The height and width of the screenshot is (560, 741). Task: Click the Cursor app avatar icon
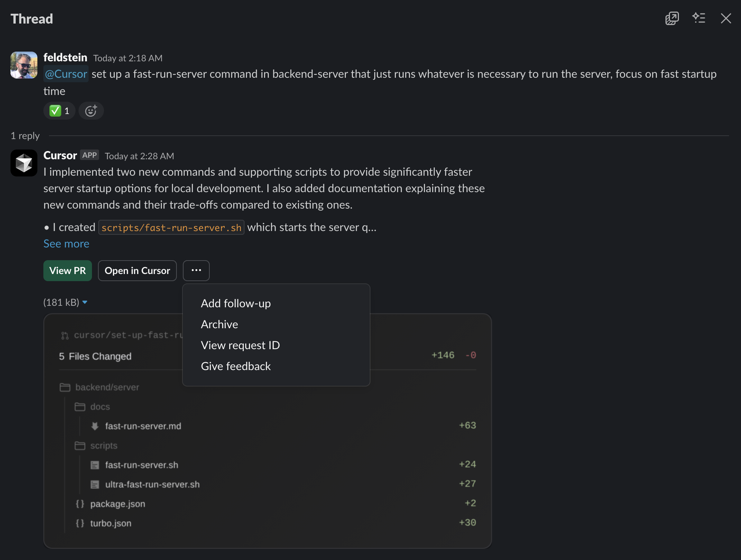click(24, 163)
